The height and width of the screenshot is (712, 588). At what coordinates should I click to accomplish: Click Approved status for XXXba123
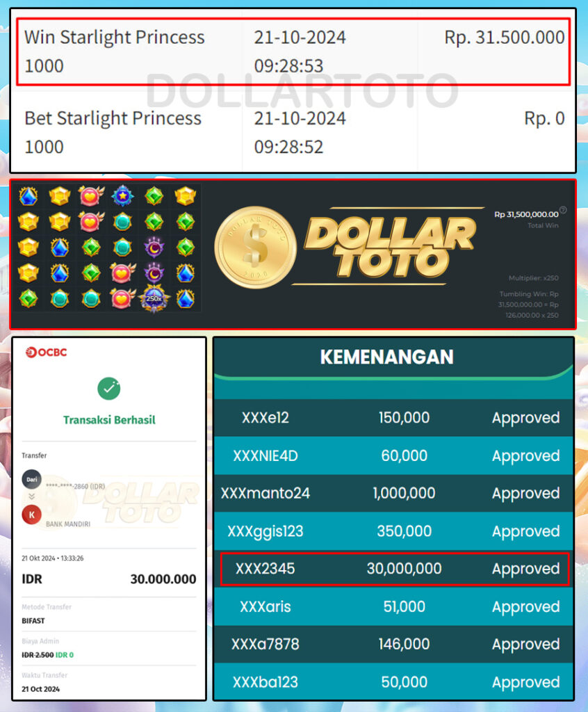click(x=526, y=682)
